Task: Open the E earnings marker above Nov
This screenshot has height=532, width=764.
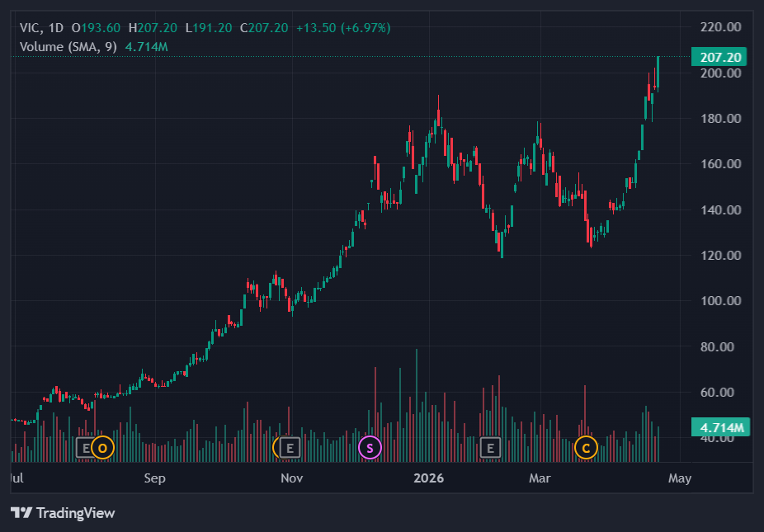Action: (289, 448)
